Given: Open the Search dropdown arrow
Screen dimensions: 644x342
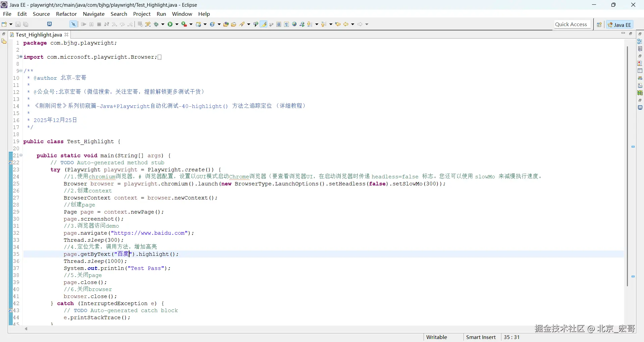Looking at the screenshot, I should [249, 24].
